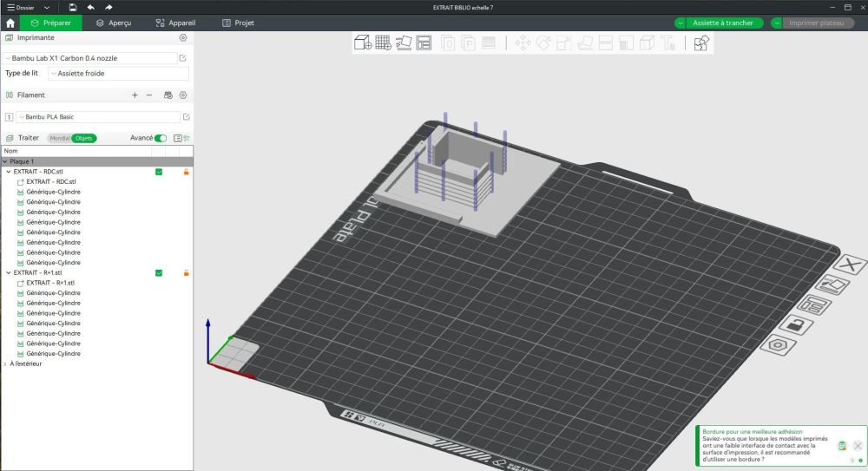Collapse the EXTRAIT - R+1.stl tree node
The width and height of the screenshot is (868, 471).
[8, 272]
